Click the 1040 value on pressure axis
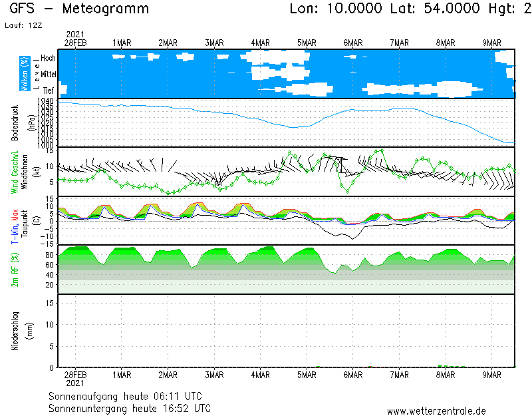Image resolution: width=532 pixels, height=416 pixels. pos(45,101)
